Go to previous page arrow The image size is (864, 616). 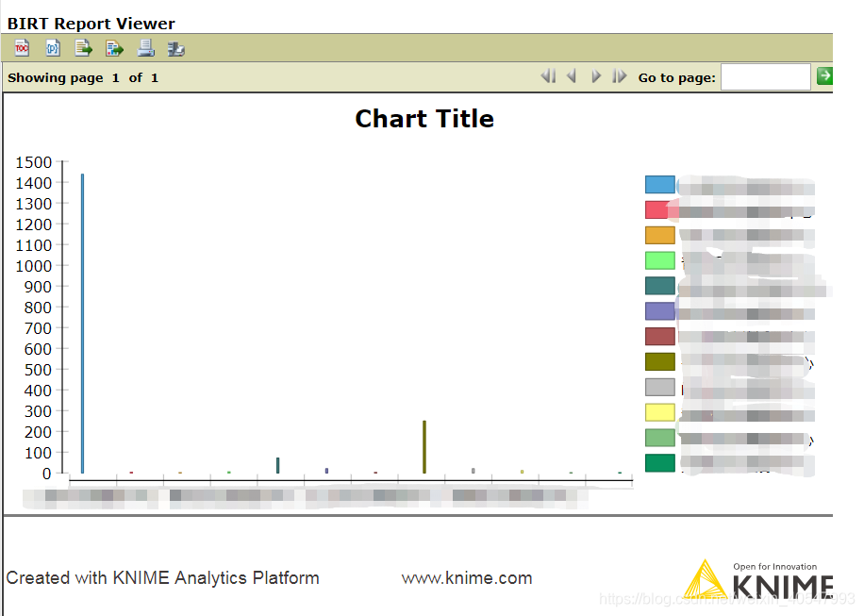pos(572,76)
